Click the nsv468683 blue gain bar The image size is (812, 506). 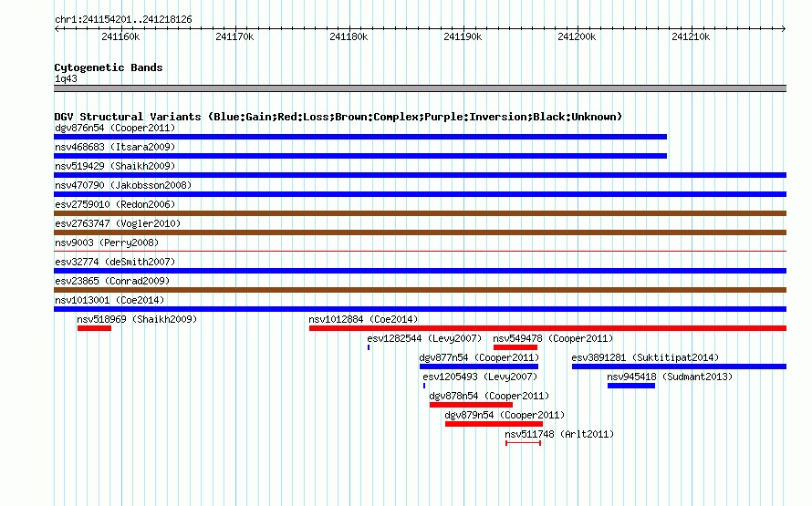pos(360,156)
